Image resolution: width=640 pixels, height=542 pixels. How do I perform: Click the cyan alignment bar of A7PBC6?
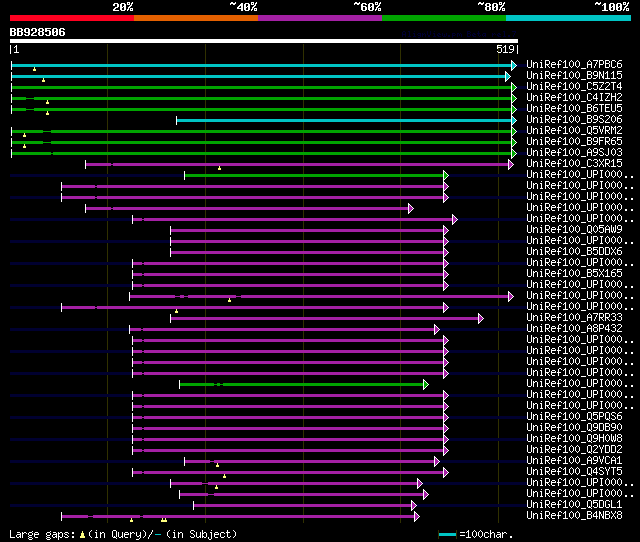point(261,65)
